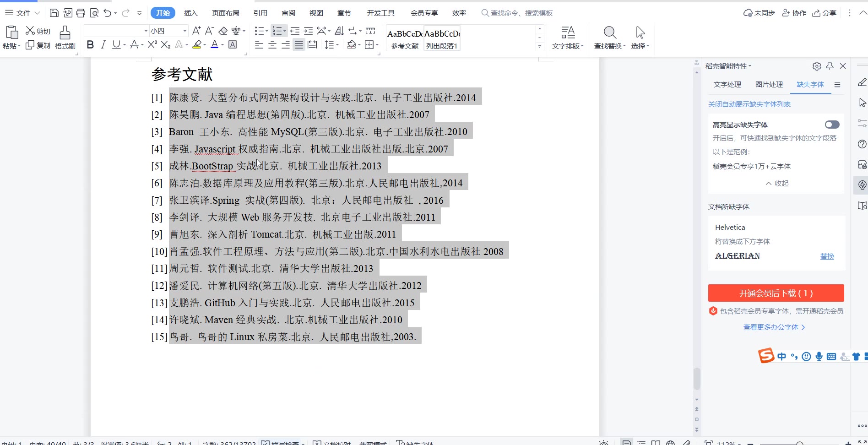Align text left

pyautogui.click(x=259, y=44)
